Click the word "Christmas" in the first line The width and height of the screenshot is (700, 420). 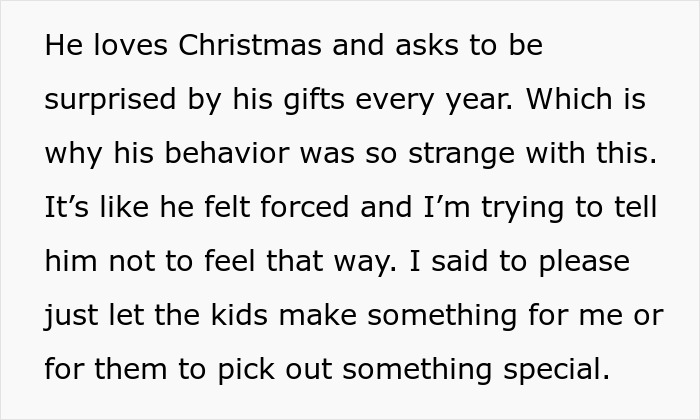pos(250,45)
